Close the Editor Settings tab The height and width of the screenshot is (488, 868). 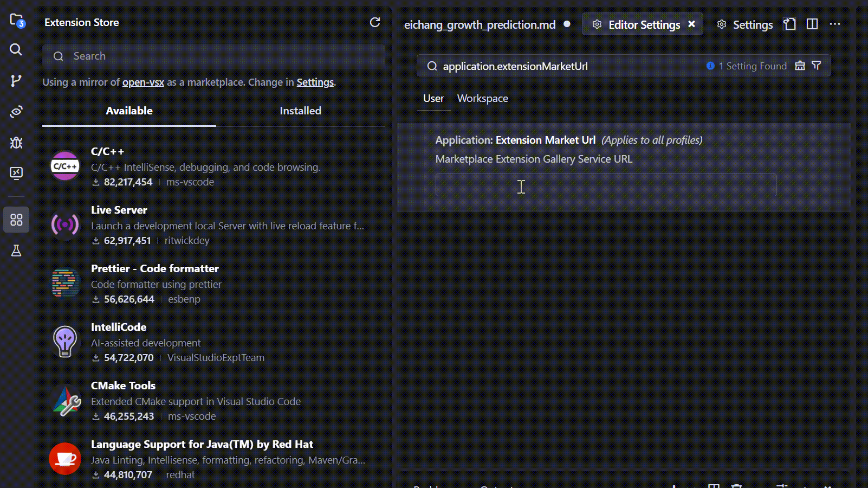tap(692, 24)
